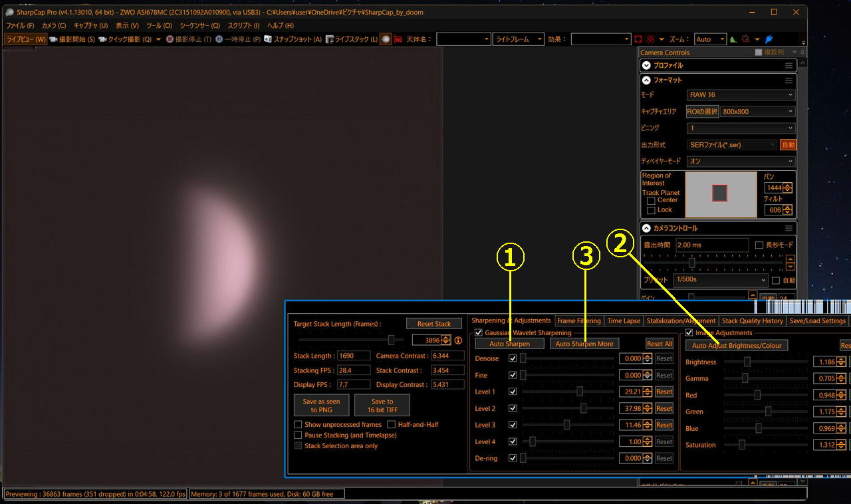This screenshot has width=851, height=504.
Task: Click the Start Capture (撮影開始) camera icon
Action: [x=53, y=39]
